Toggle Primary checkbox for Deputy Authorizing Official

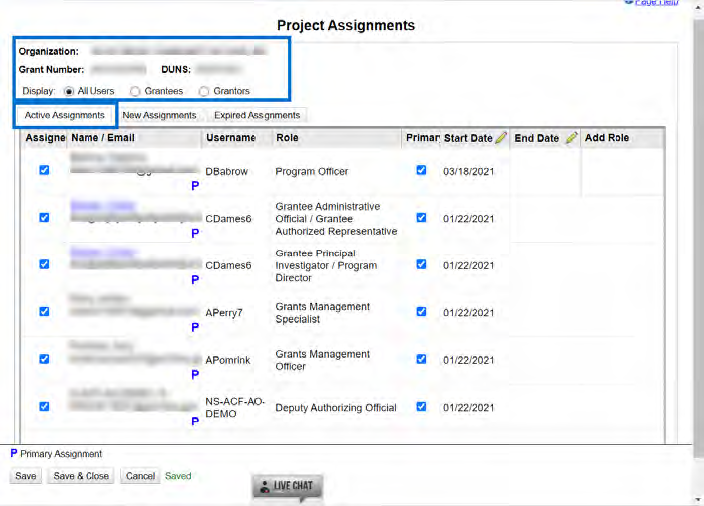(421, 407)
